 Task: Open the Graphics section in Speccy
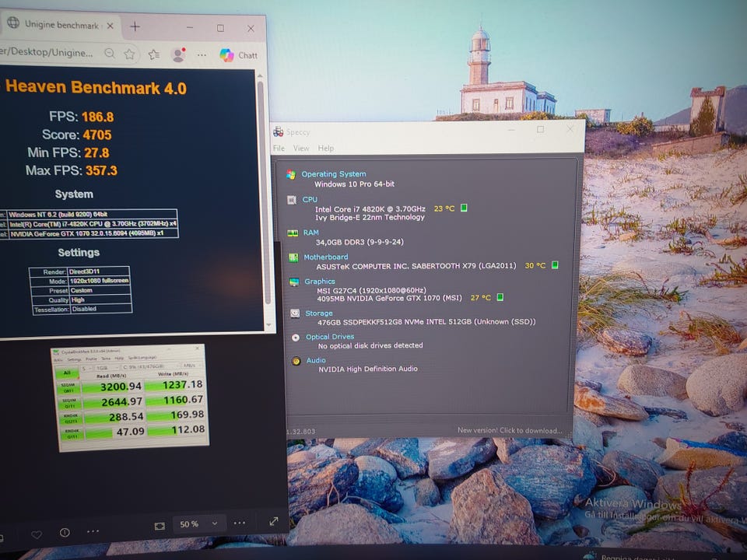coord(320,282)
